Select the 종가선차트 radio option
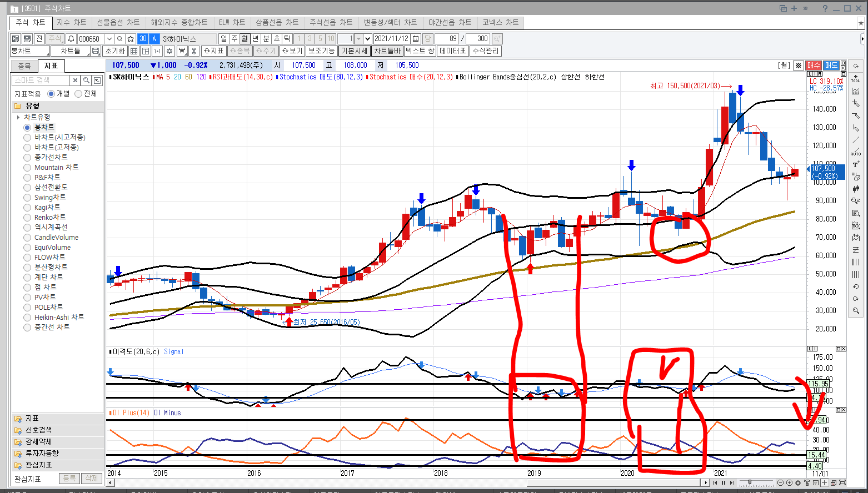The image size is (868, 493). tap(27, 157)
